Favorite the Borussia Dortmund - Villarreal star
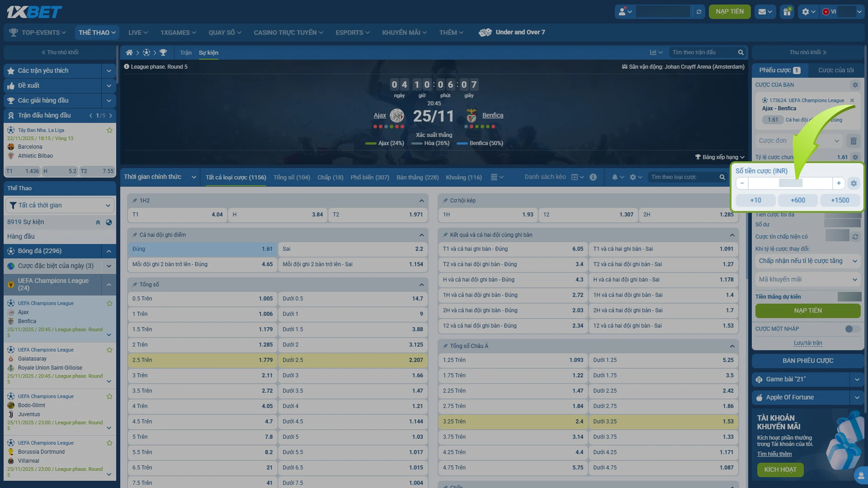This screenshot has width=868, height=488. [x=109, y=443]
